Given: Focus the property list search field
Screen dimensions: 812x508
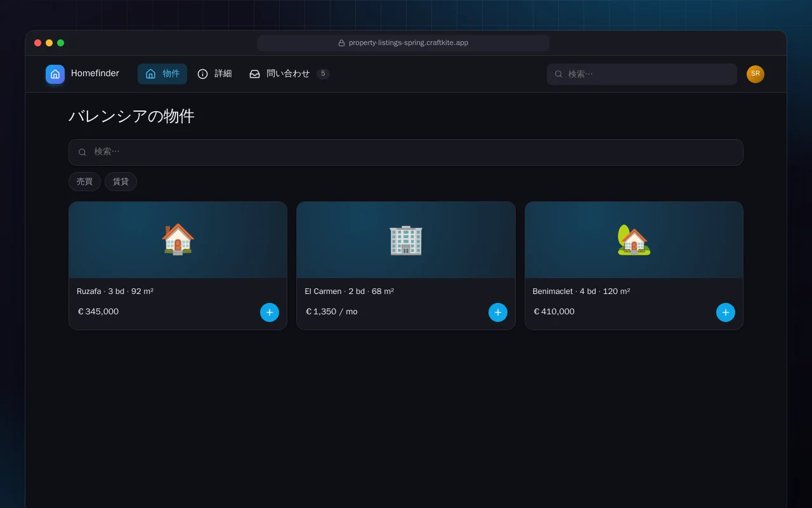Looking at the screenshot, I should [406, 152].
